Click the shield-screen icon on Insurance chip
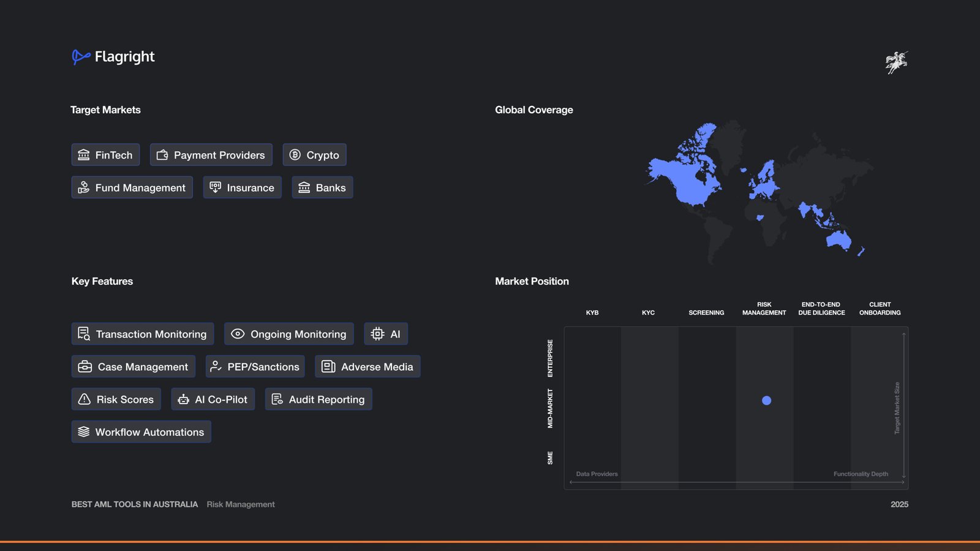 click(216, 187)
